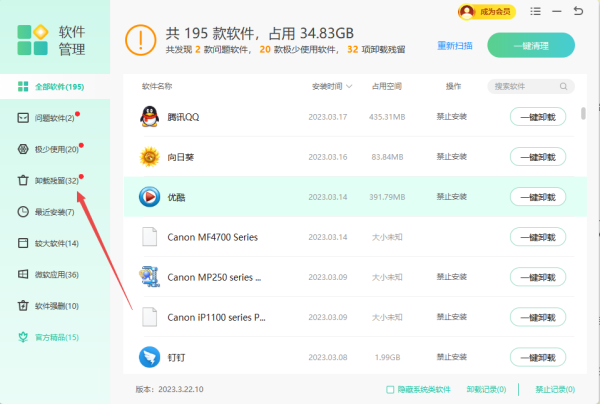This screenshot has width=600, height=404.
Task: Click the search magnifier icon
Action: 563,86
